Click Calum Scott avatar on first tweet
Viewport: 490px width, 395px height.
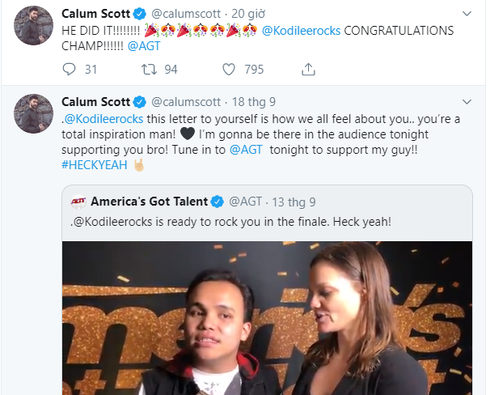[x=33, y=25]
